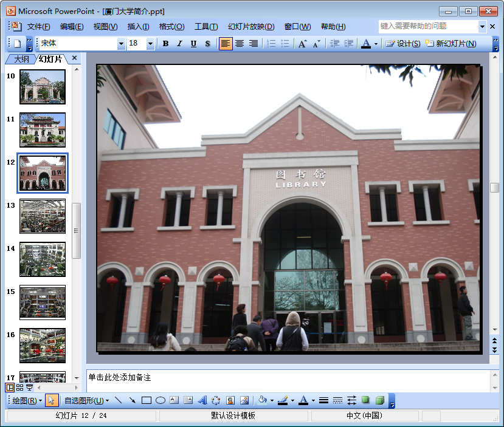
Task: Toggle Italic formatting
Action: click(x=179, y=44)
